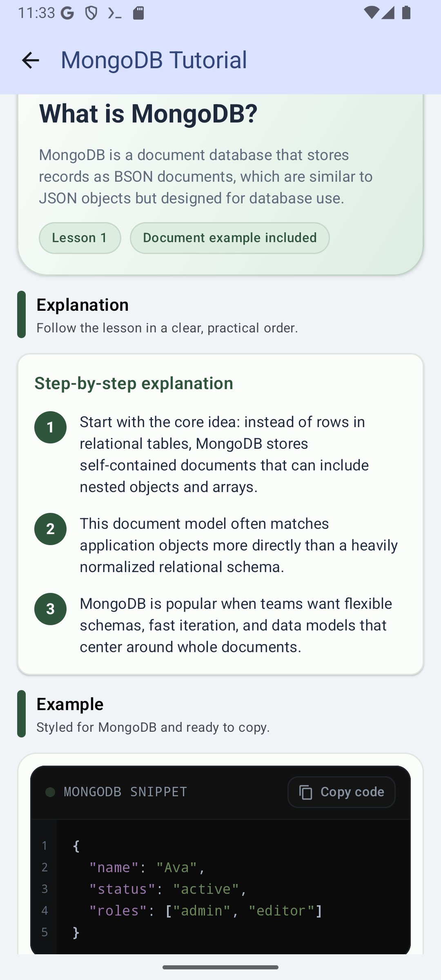Click the MongoDB Tutorial title
Viewport: 441px width, 980px height.
[154, 60]
